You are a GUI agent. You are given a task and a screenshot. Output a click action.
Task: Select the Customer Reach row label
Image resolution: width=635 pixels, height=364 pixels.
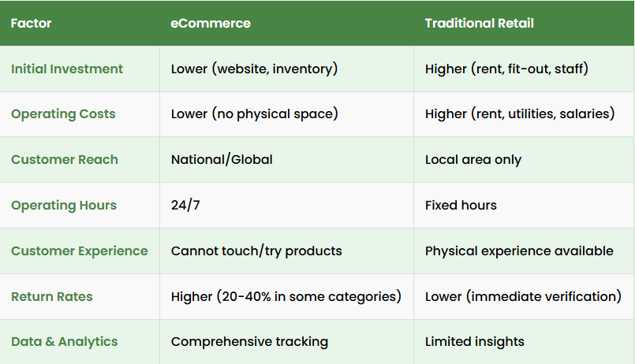tap(65, 160)
